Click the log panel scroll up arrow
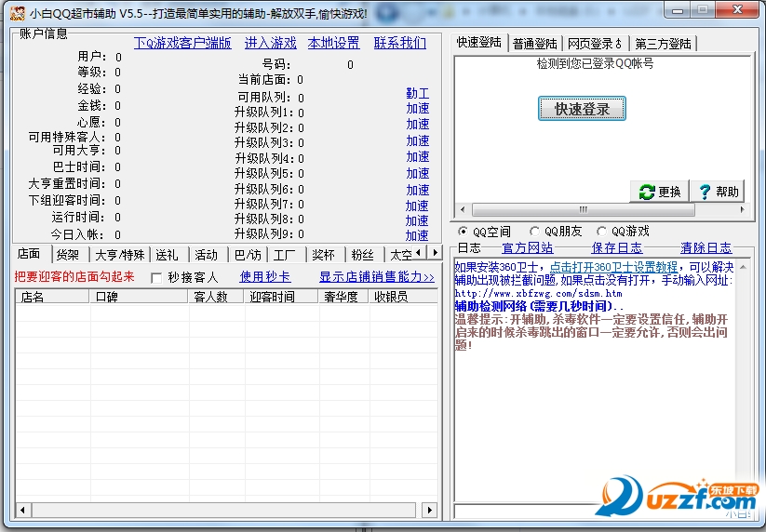The height and width of the screenshot is (532, 766). click(743, 267)
